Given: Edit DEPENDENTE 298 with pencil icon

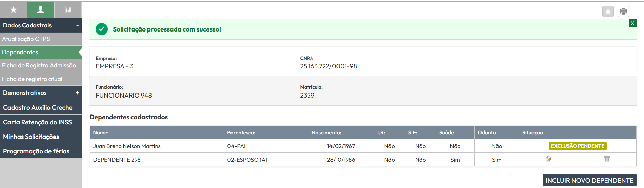Looking at the screenshot, I should (x=548, y=159).
